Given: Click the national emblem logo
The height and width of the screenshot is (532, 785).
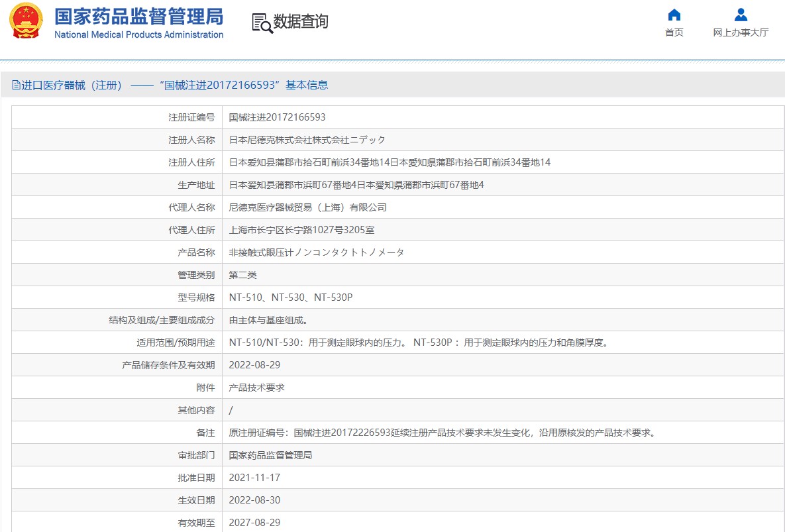Looking at the screenshot, I should (26, 21).
